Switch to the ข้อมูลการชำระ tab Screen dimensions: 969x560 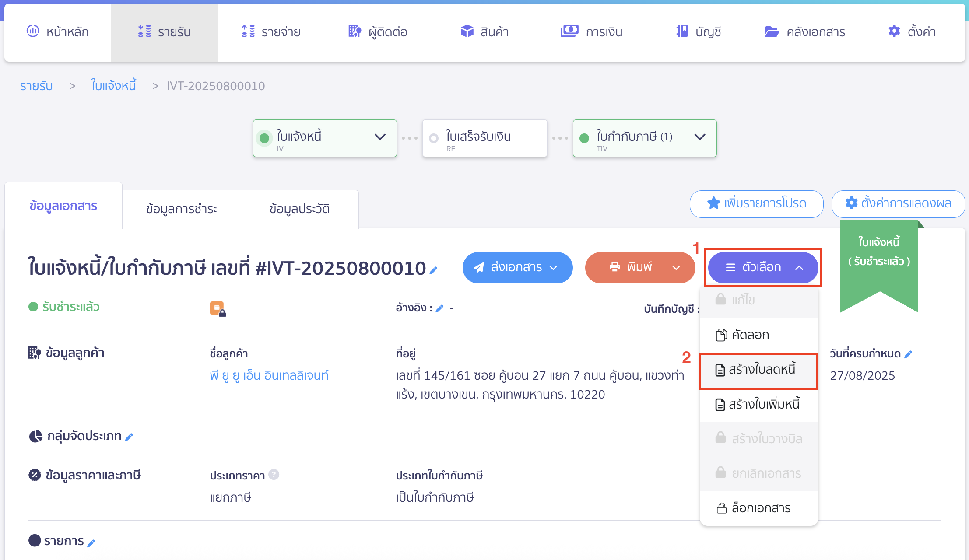point(182,209)
